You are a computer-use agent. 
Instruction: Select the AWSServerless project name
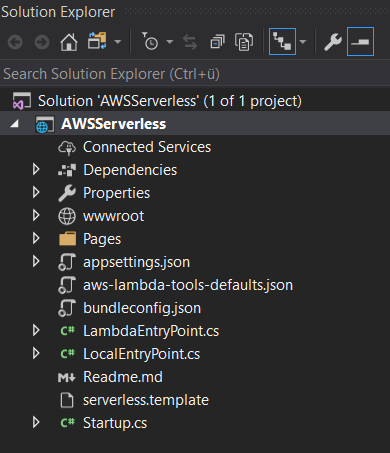point(113,124)
